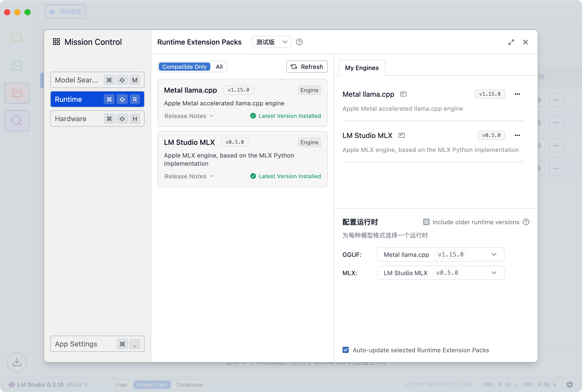
Task: Open the three-dot menu for Metal llama.cpp engine
Action: [x=517, y=94]
